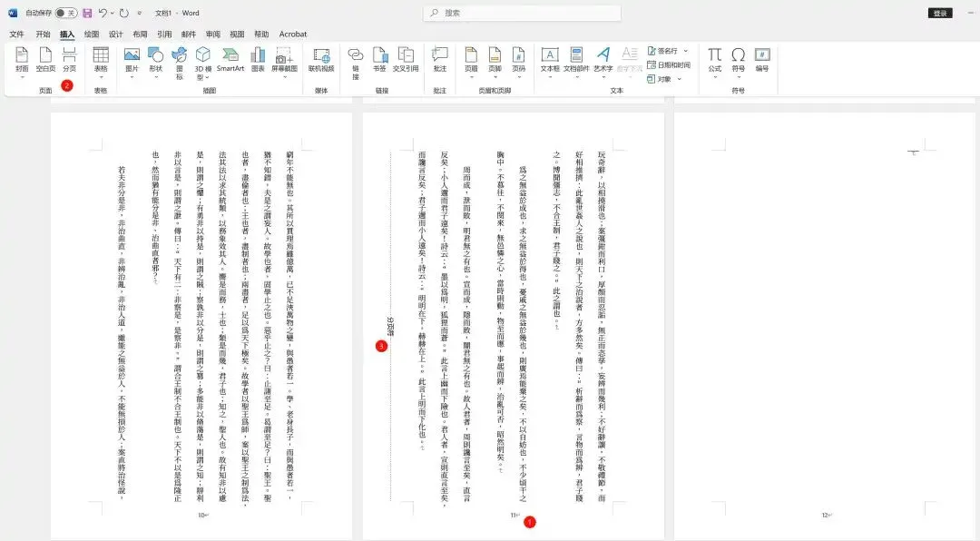Insert a comment (批注)
Screen dimensions: 980x541
440,59
